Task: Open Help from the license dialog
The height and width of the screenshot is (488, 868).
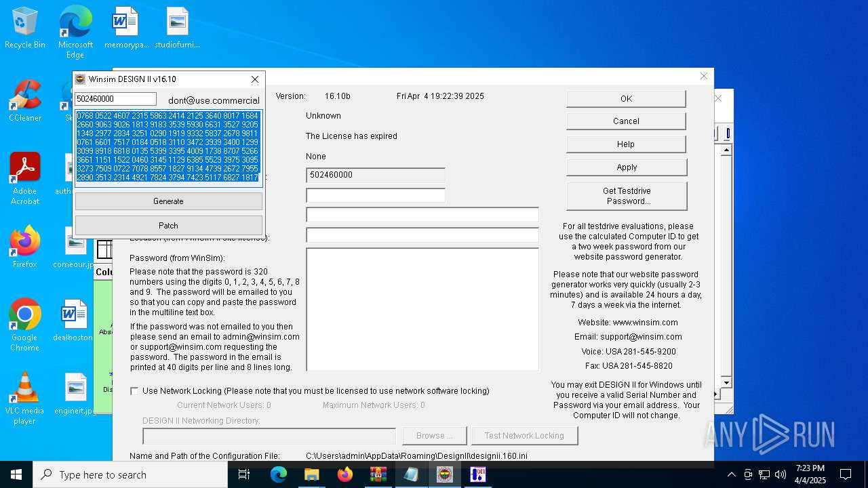Action: (626, 144)
